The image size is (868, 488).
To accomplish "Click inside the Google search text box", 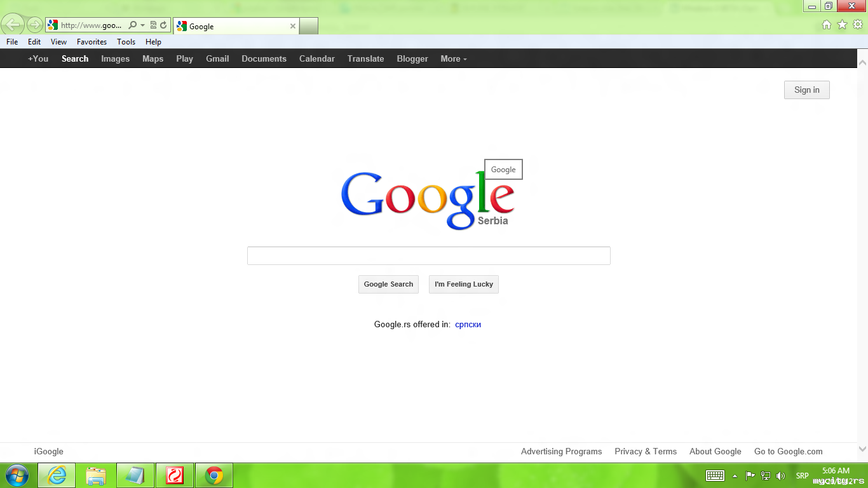I will point(428,255).
